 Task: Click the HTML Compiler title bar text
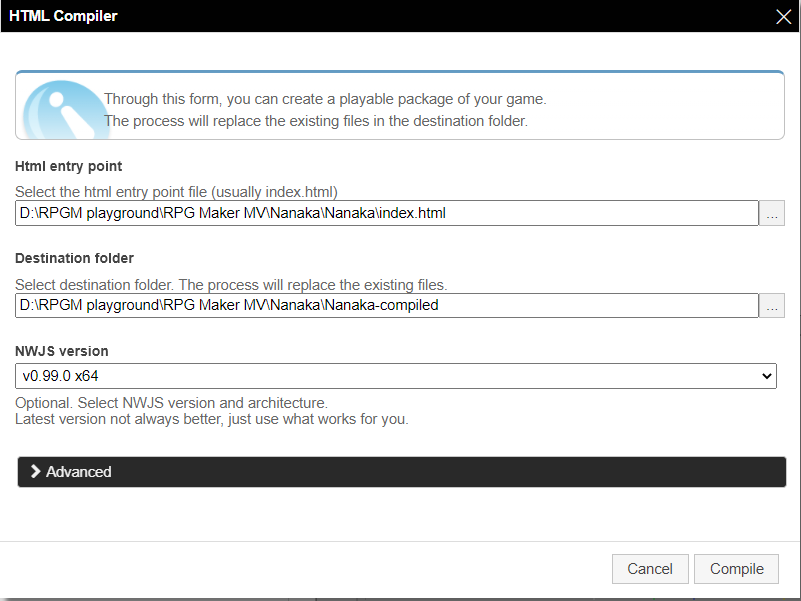(x=63, y=16)
